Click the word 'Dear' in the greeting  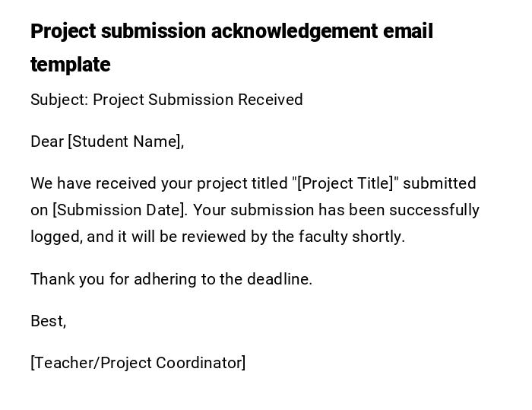46,141
